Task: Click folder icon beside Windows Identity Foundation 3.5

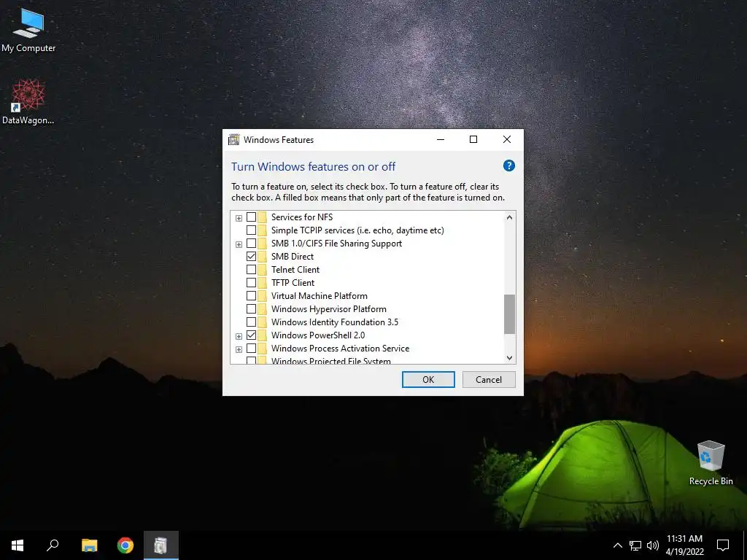Action: click(x=263, y=322)
